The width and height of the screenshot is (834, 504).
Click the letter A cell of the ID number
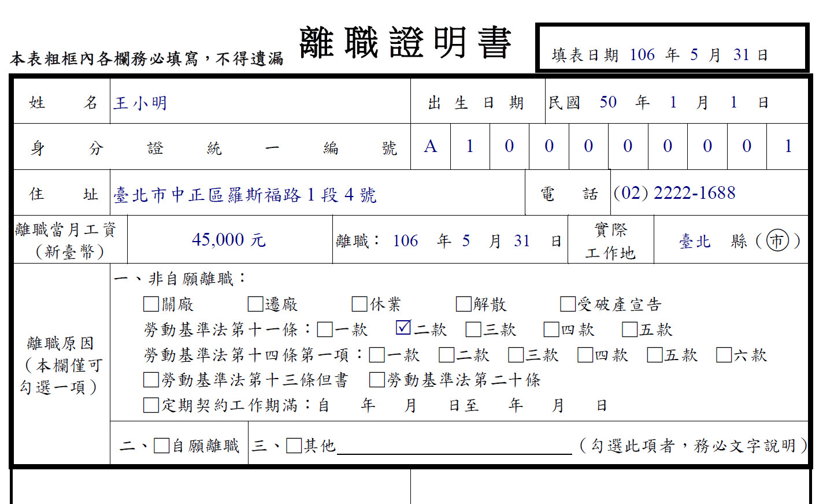coord(431,146)
